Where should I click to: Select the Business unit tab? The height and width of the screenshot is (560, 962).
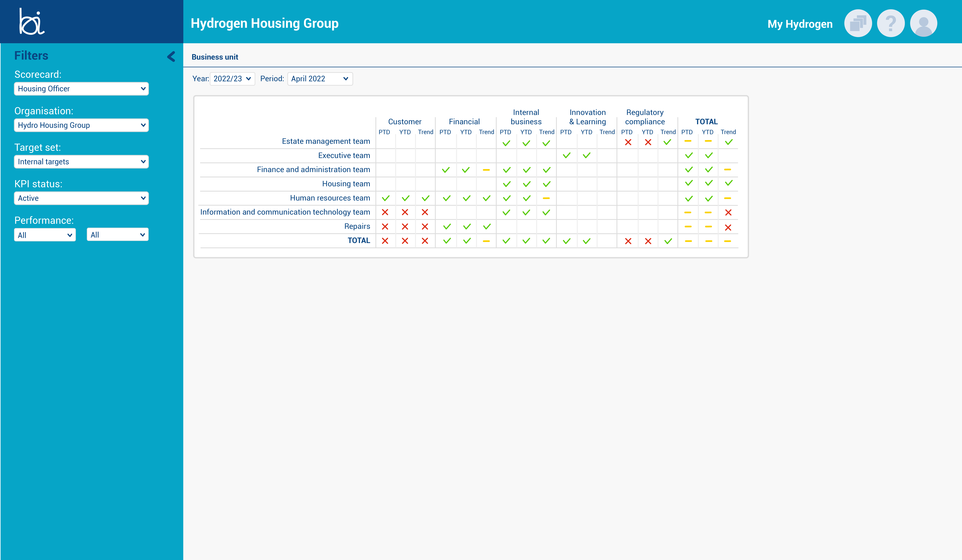215,57
